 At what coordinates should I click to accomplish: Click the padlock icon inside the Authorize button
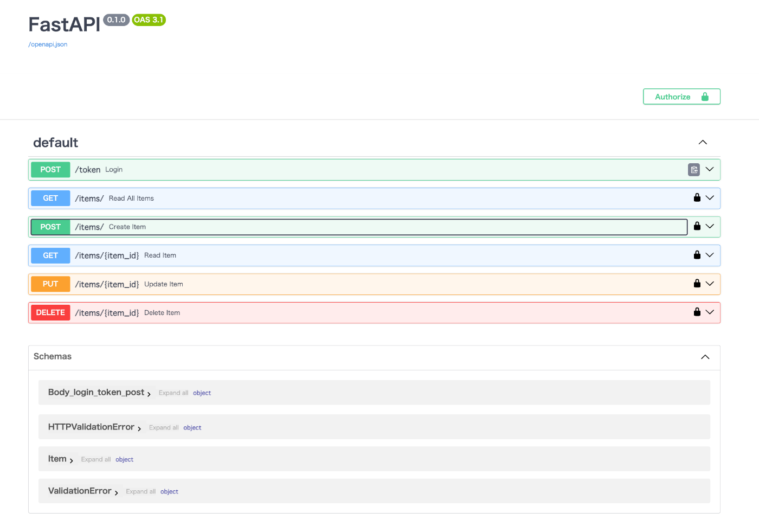pyautogui.click(x=704, y=97)
